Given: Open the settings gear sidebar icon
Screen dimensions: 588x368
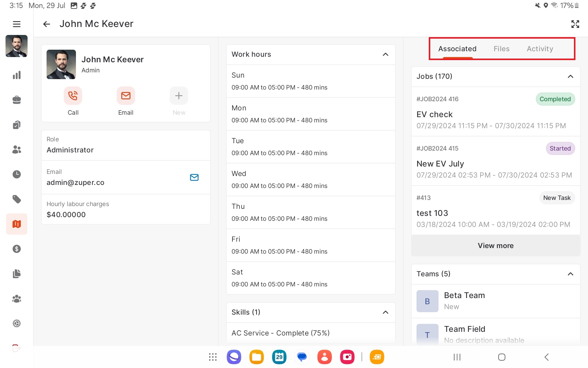Looking at the screenshot, I should [17, 323].
